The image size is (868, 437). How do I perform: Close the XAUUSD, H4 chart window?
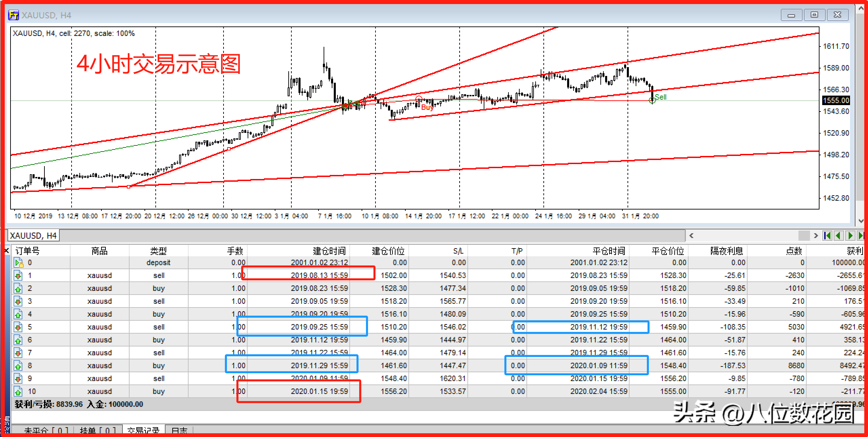837,15
